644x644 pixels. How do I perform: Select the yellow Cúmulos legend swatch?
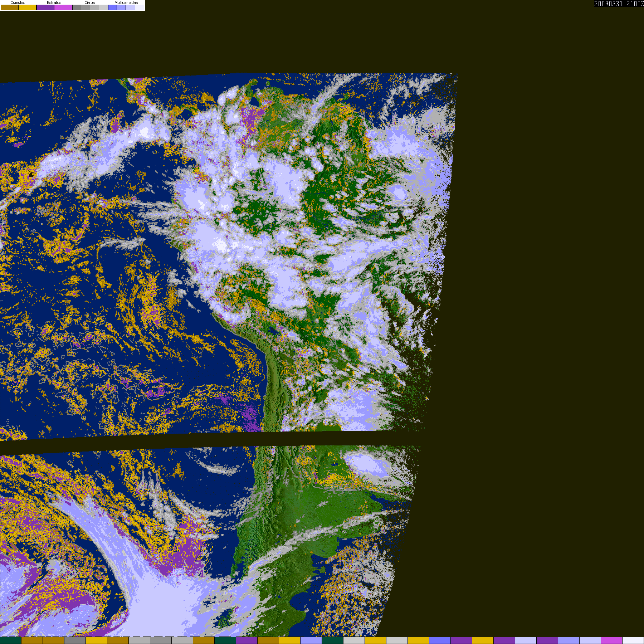pyautogui.click(x=28, y=7)
